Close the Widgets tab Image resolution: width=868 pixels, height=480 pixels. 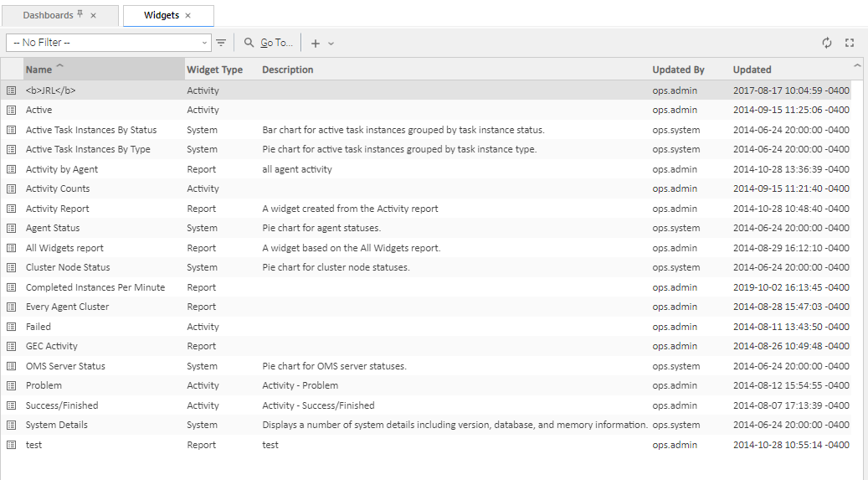[x=188, y=15]
